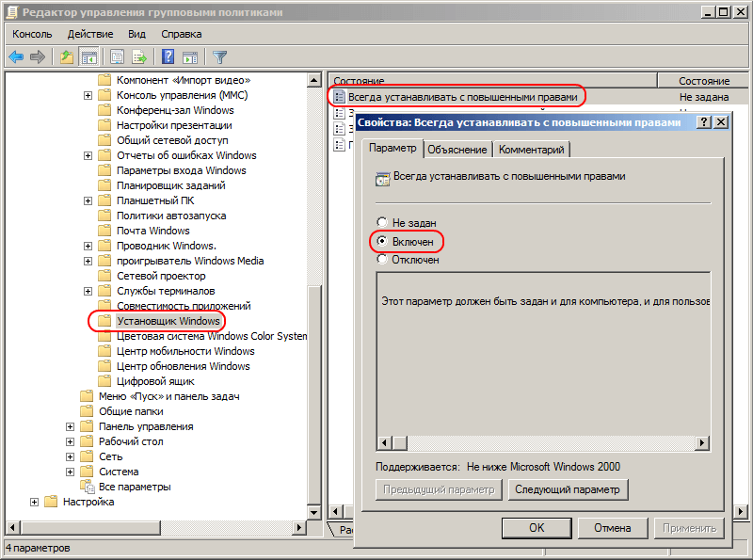Open Help via the blue question-mark icon
Viewport: 753px width, 560px height.
[168, 57]
